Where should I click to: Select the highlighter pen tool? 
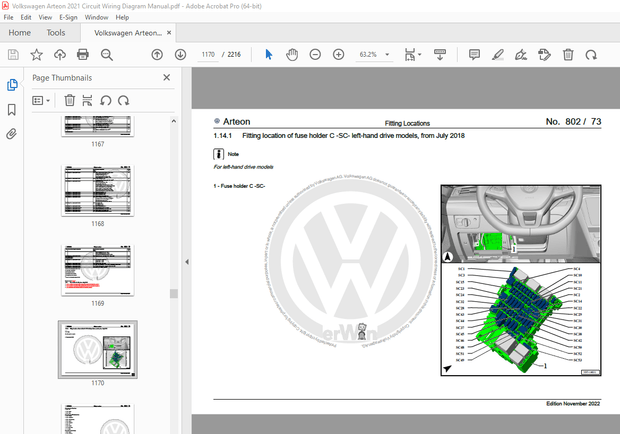click(x=497, y=55)
